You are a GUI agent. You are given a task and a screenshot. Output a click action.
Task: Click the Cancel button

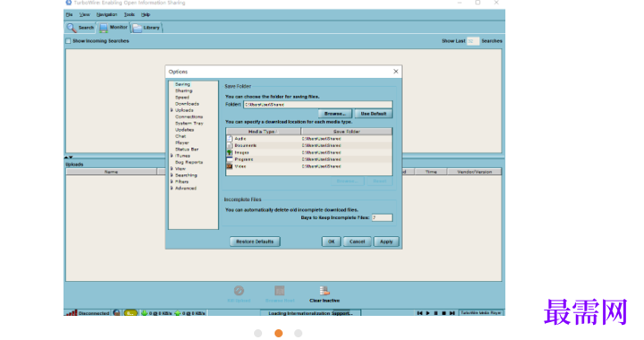357,242
